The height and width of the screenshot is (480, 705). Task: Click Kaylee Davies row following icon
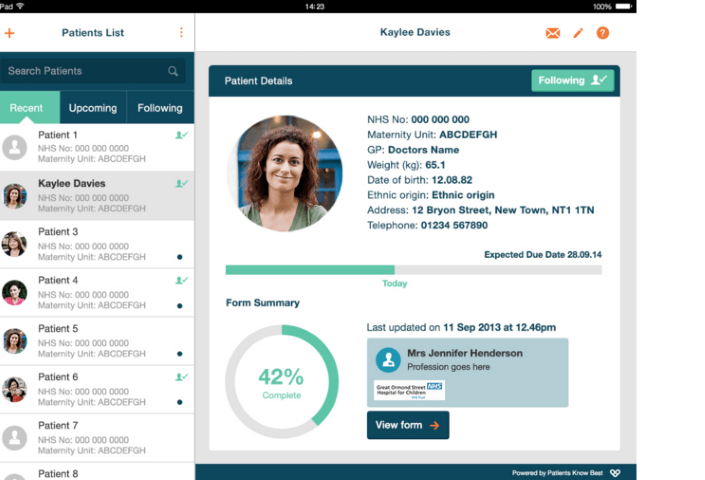tap(181, 183)
